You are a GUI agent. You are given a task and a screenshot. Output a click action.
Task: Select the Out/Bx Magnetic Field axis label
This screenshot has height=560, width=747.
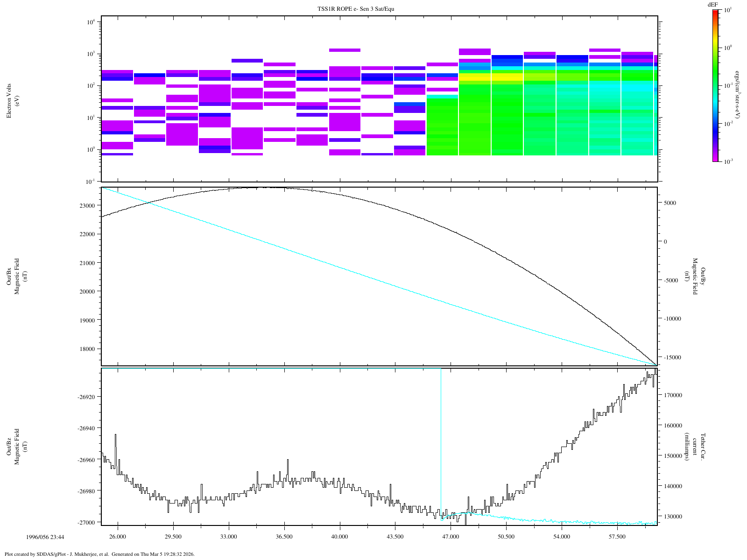click(13, 275)
